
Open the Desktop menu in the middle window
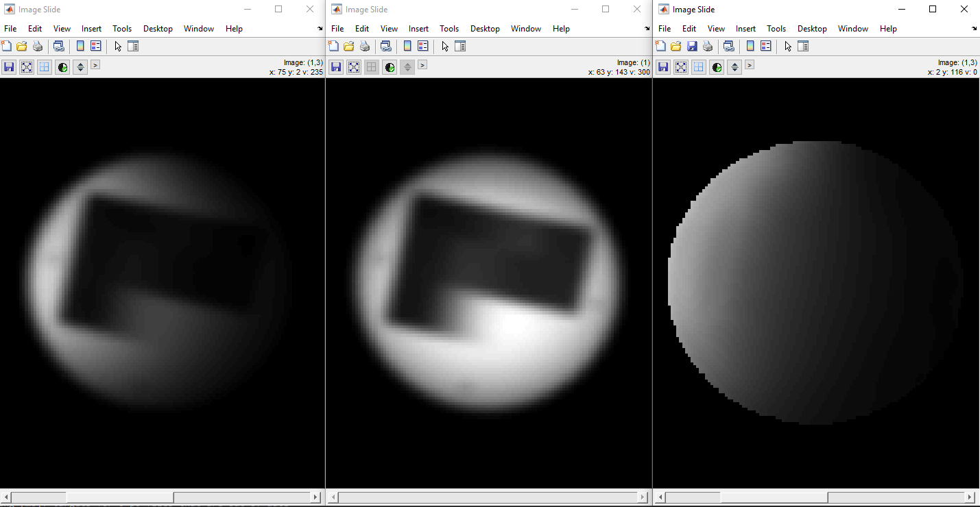coord(485,29)
